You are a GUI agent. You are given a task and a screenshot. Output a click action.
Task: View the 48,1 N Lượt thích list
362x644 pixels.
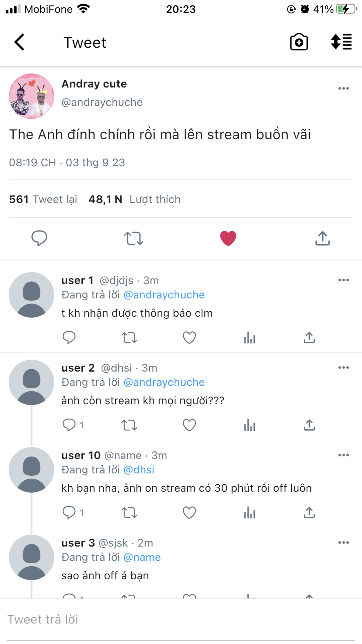click(134, 200)
